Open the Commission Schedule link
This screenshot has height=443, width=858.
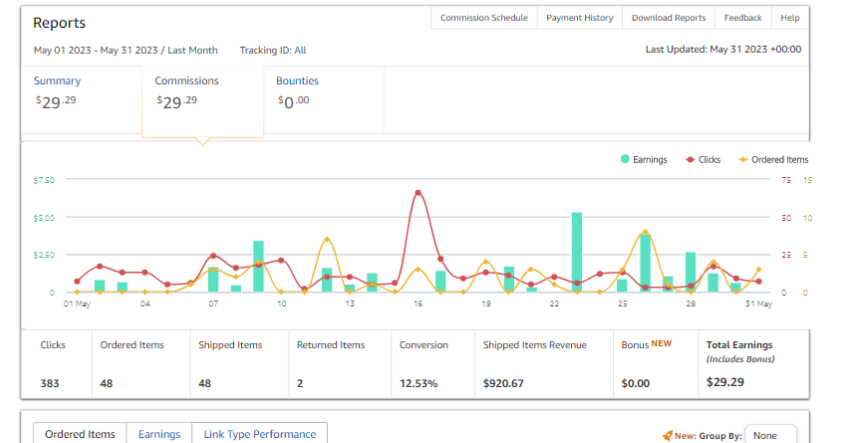click(484, 18)
